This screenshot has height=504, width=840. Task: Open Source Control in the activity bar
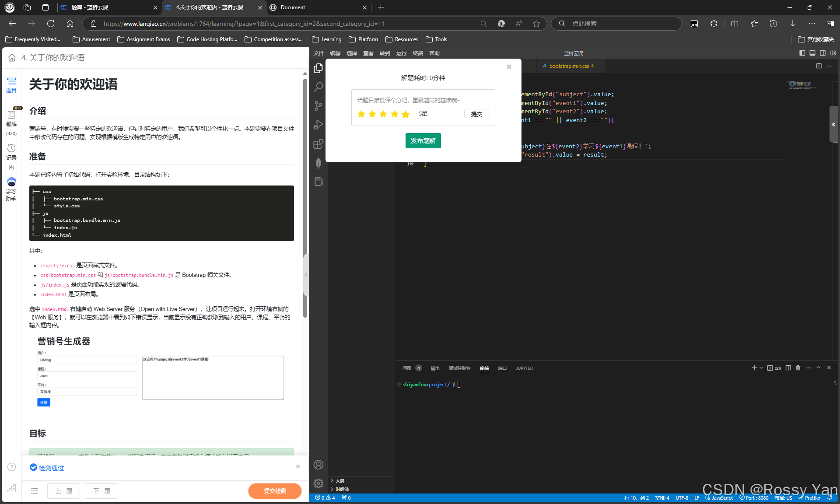tap(318, 106)
